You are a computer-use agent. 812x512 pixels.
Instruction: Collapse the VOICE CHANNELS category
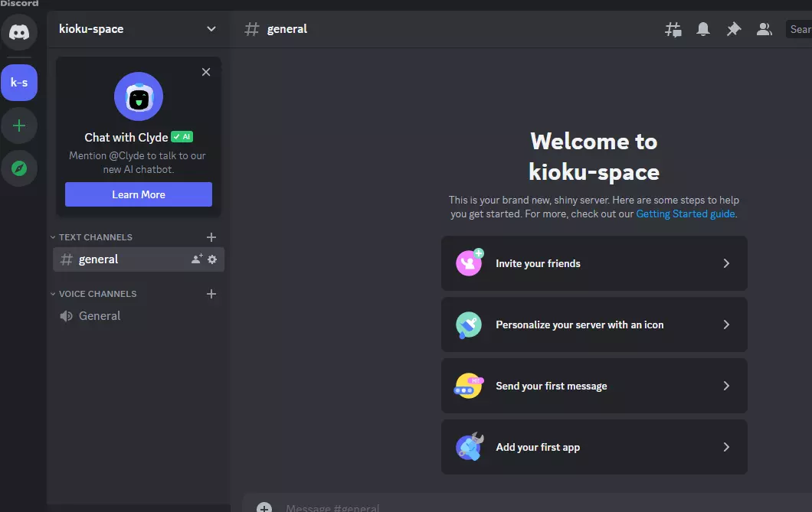click(x=93, y=294)
